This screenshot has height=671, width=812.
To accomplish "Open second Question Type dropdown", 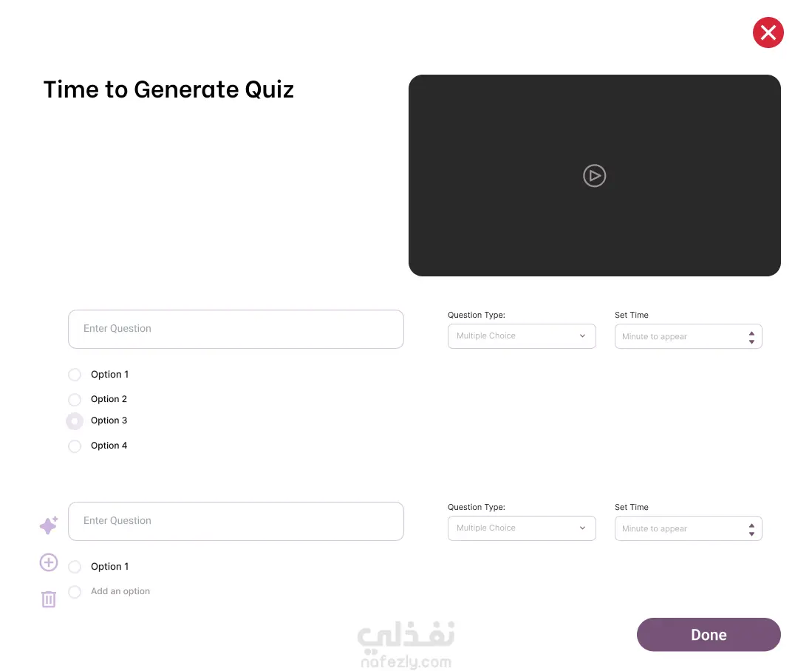I will tap(521, 528).
